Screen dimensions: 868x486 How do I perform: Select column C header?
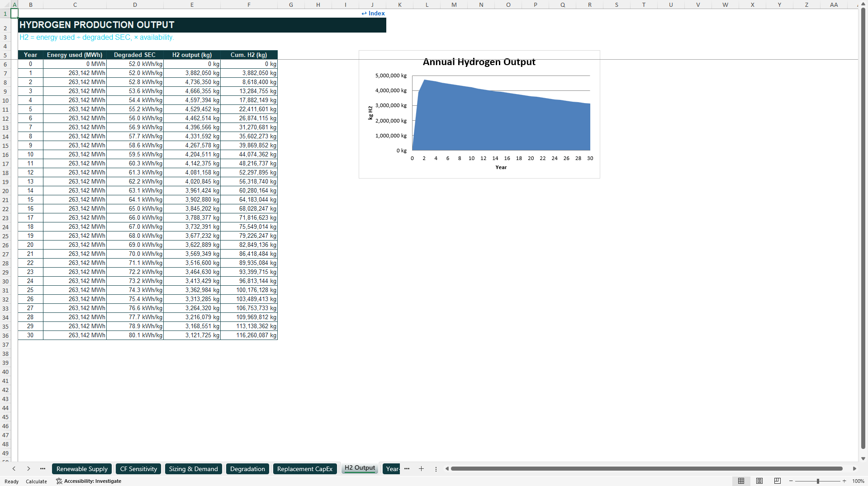point(75,5)
